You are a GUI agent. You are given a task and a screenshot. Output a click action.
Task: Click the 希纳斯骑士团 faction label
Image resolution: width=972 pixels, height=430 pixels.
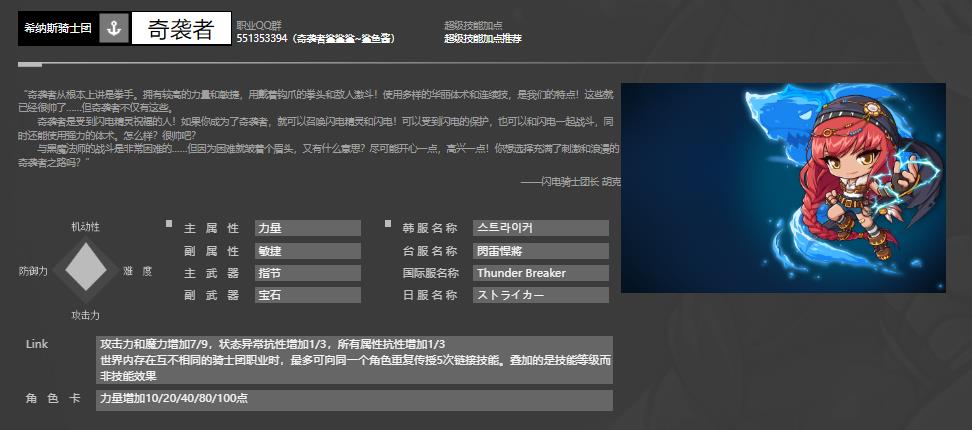58,29
